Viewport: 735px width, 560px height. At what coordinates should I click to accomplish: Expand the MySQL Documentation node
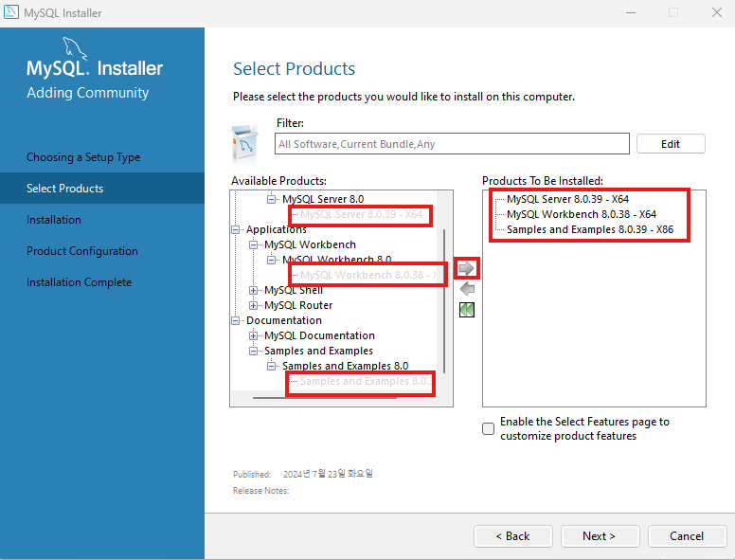pyautogui.click(x=253, y=335)
